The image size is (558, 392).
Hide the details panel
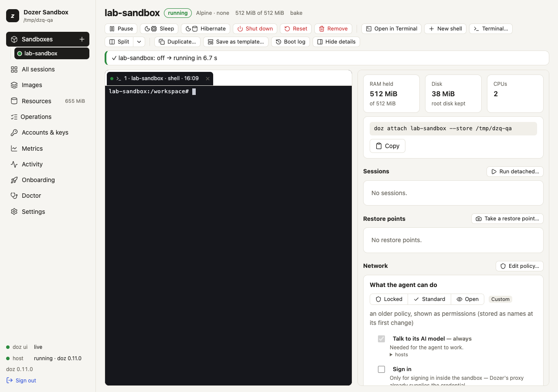[336, 42]
